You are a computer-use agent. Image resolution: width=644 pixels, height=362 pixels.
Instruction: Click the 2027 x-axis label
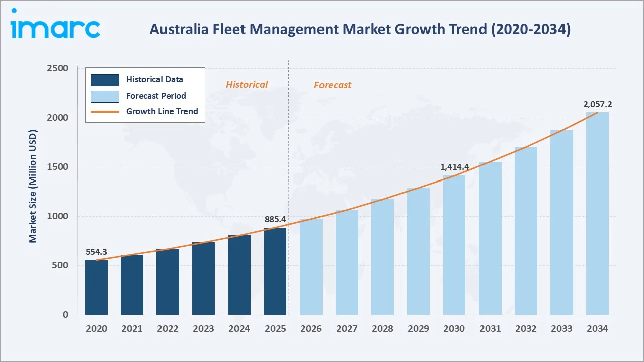click(x=347, y=329)
